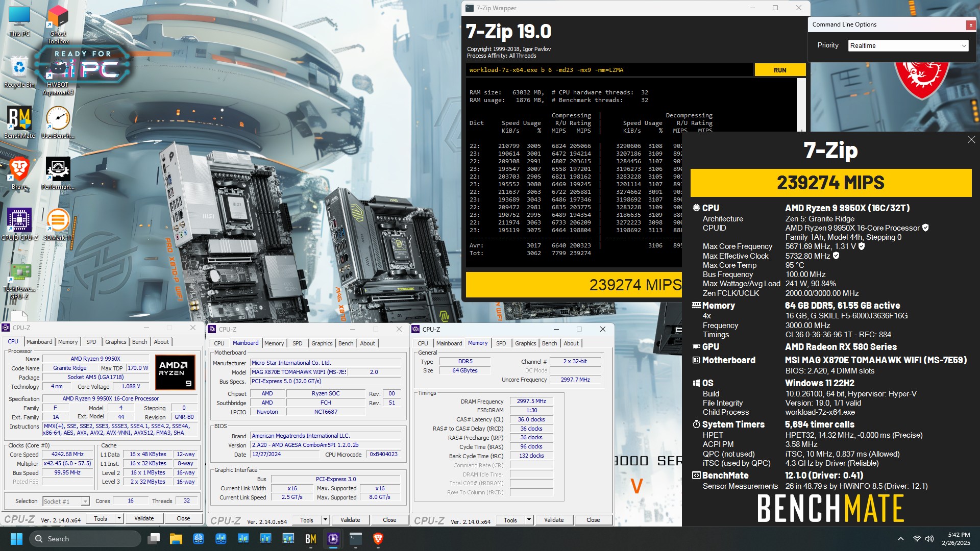The height and width of the screenshot is (551, 980).
Task: Open Geekbench AI brain icon on taskbar
Action: (199, 539)
